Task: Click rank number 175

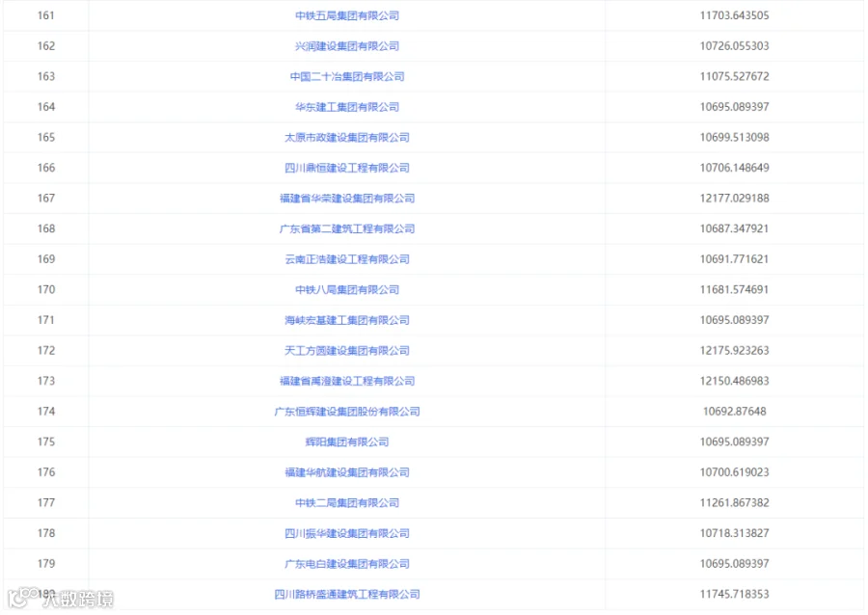Action: tap(46, 441)
